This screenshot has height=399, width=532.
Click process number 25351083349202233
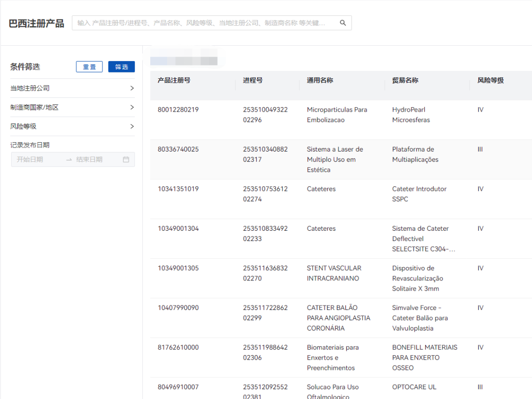tap(266, 234)
